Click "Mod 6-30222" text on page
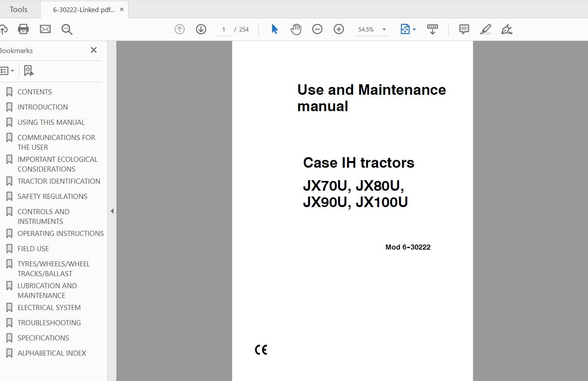The width and height of the screenshot is (588, 381). coord(408,247)
